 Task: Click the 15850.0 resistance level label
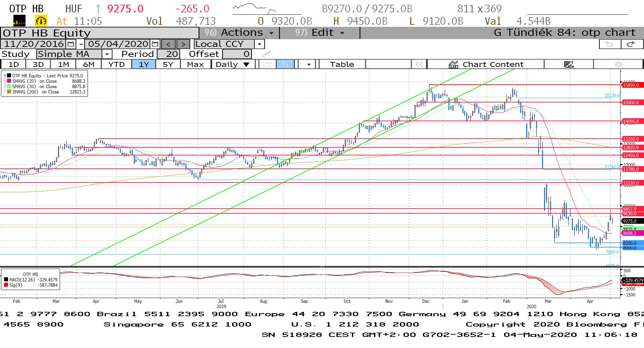point(633,85)
